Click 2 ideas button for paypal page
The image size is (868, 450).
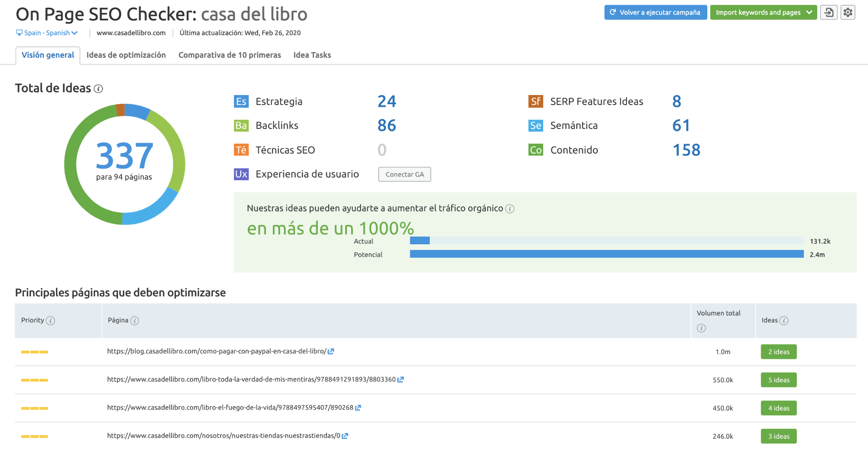[779, 352]
